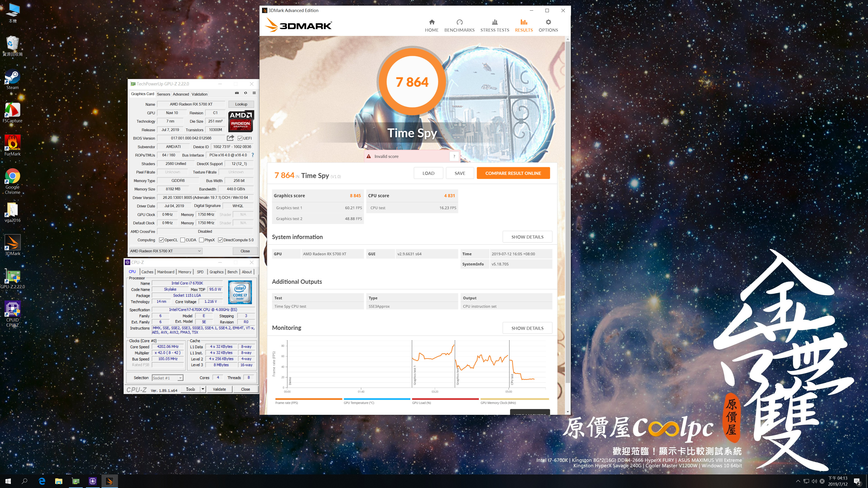Switch to the Sensors tab in GPU-Z

coord(163,94)
